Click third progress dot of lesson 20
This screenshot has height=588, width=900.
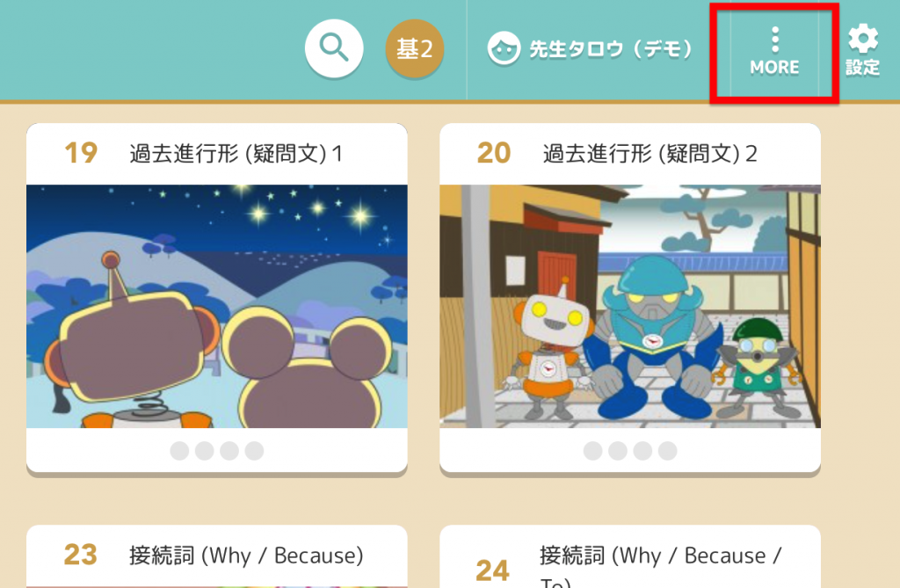coord(642,451)
